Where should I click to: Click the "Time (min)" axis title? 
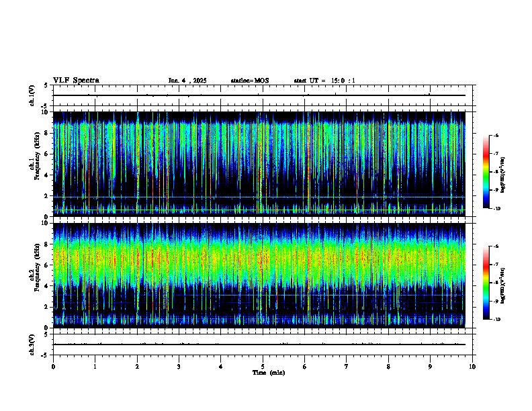pyautogui.click(x=269, y=373)
